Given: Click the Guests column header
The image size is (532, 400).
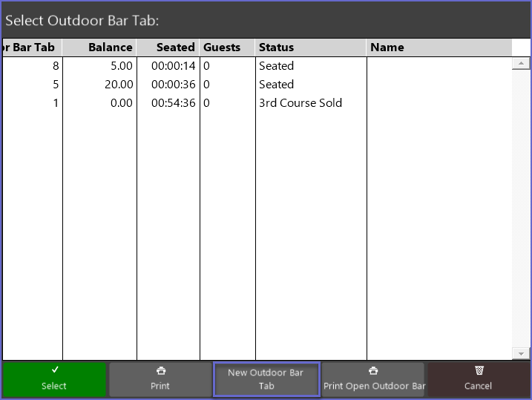Looking at the screenshot, I should tap(226, 47).
